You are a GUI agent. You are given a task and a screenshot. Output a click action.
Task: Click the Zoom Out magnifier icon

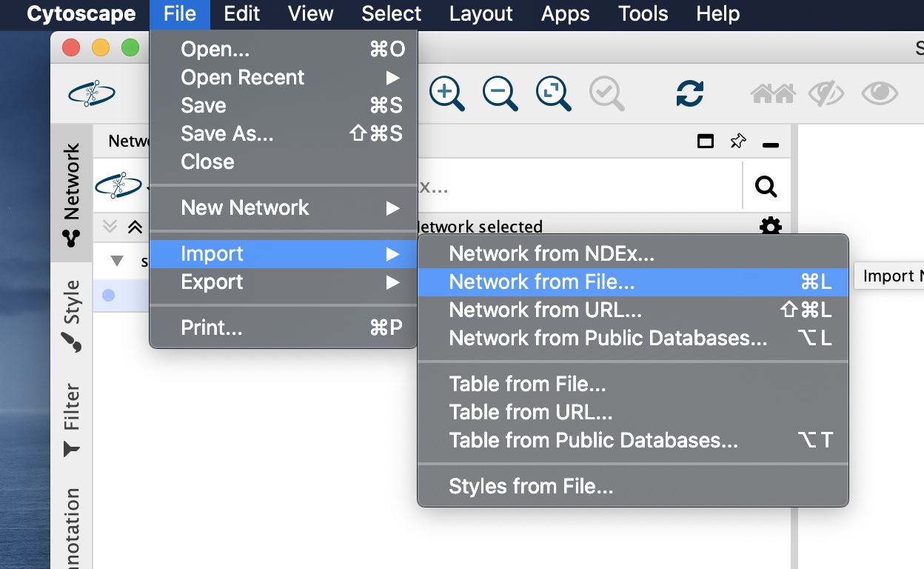500,93
